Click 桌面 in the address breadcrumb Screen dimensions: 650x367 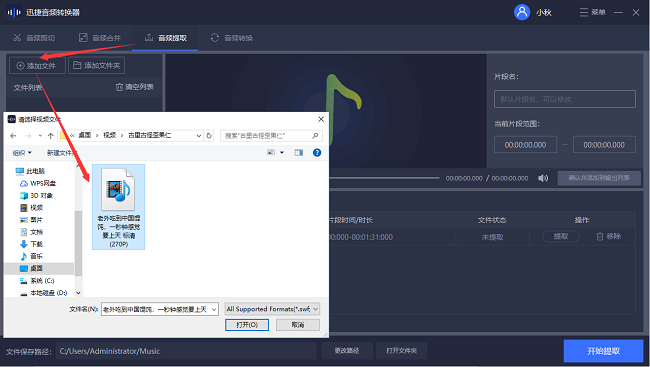pos(85,135)
